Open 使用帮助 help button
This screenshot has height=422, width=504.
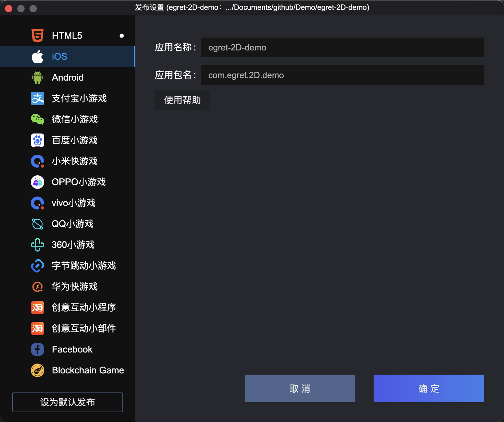coord(182,100)
